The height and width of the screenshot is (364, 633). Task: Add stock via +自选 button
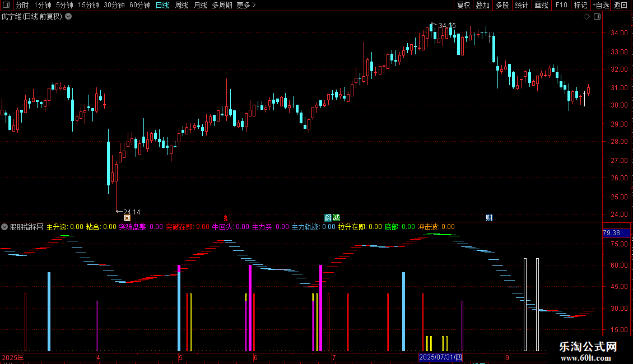pyautogui.click(x=601, y=5)
